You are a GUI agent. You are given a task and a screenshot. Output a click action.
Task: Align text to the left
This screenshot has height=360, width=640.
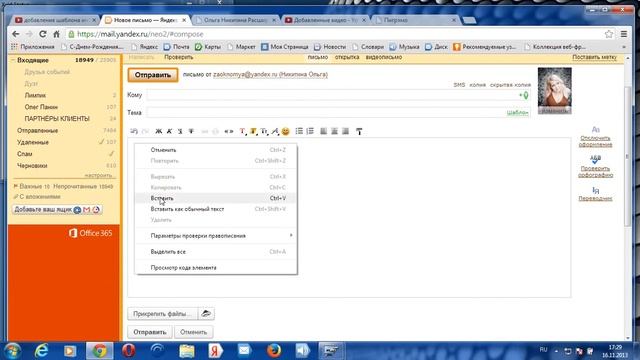[323, 131]
